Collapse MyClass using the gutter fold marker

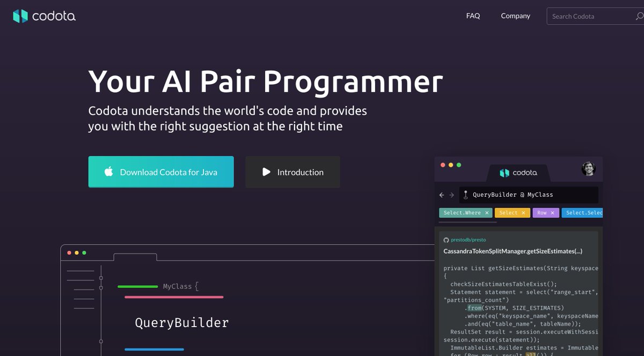101,288
